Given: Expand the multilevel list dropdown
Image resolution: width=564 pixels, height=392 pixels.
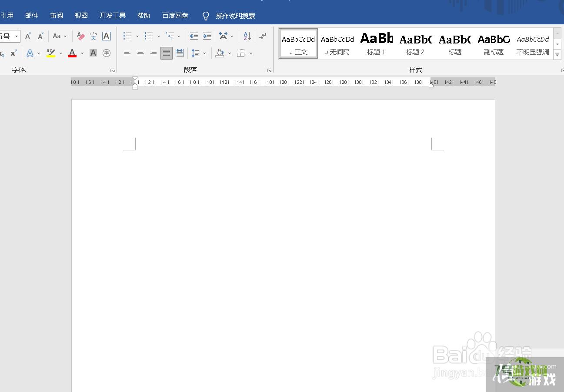Looking at the screenshot, I should coord(179,36).
